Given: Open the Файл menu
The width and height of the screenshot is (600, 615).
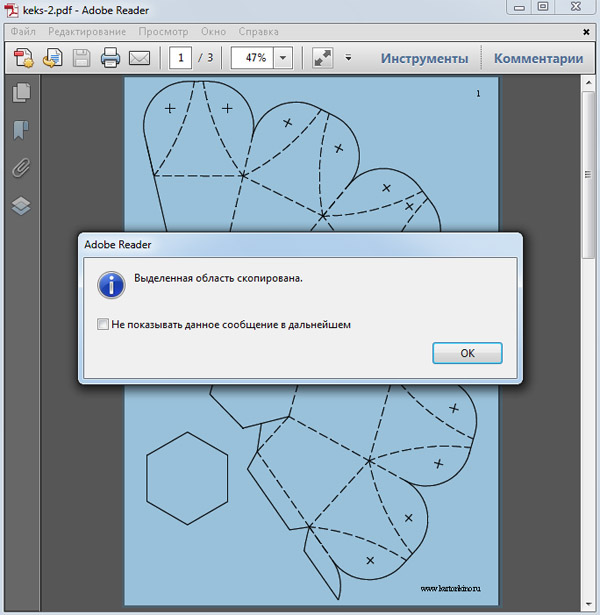Looking at the screenshot, I should pos(24,32).
